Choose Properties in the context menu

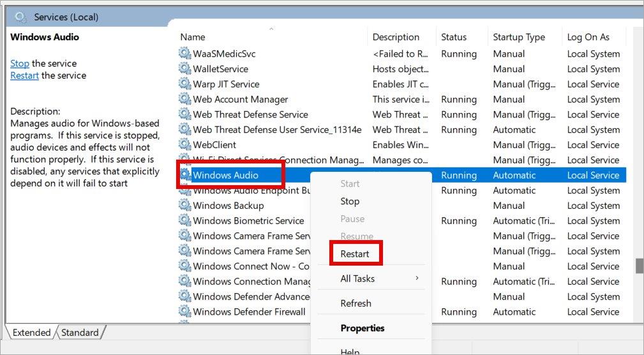coord(363,328)
